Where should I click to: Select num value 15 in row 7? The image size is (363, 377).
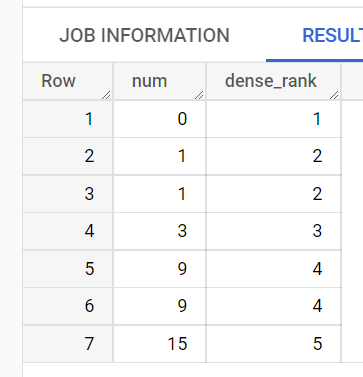[160, 344]
